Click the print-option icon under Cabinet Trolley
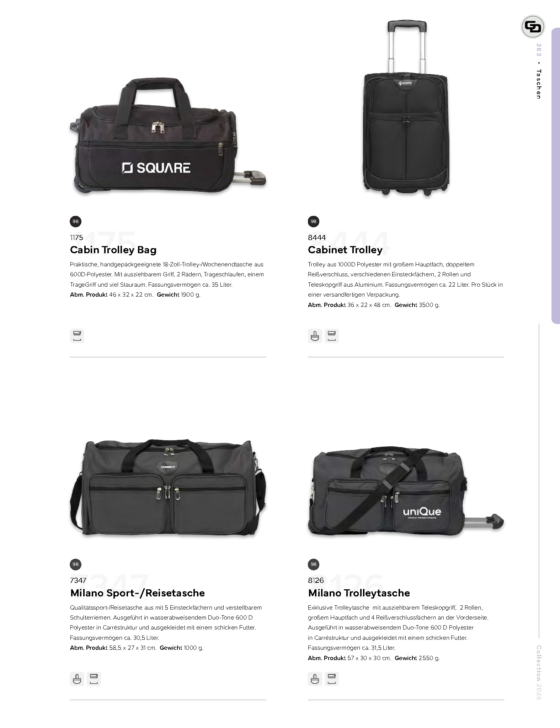Viewport: 560px width, 728px height. tap(332, 335)
